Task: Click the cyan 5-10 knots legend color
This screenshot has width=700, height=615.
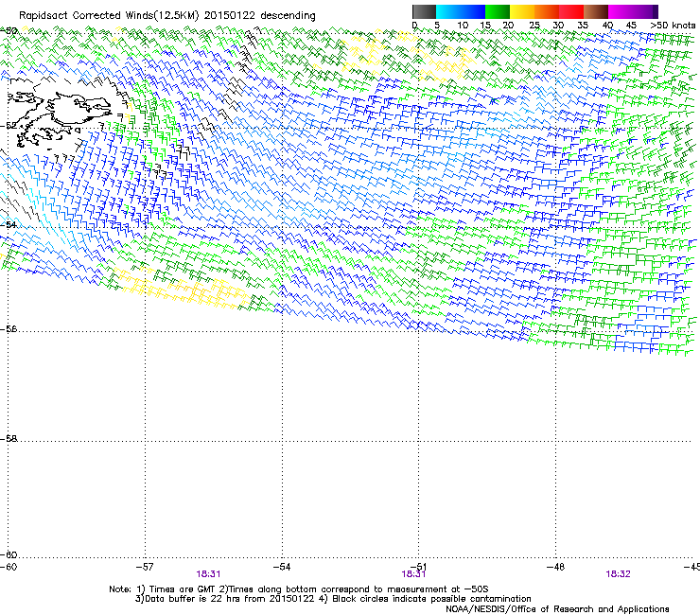Action: [448, 11]
